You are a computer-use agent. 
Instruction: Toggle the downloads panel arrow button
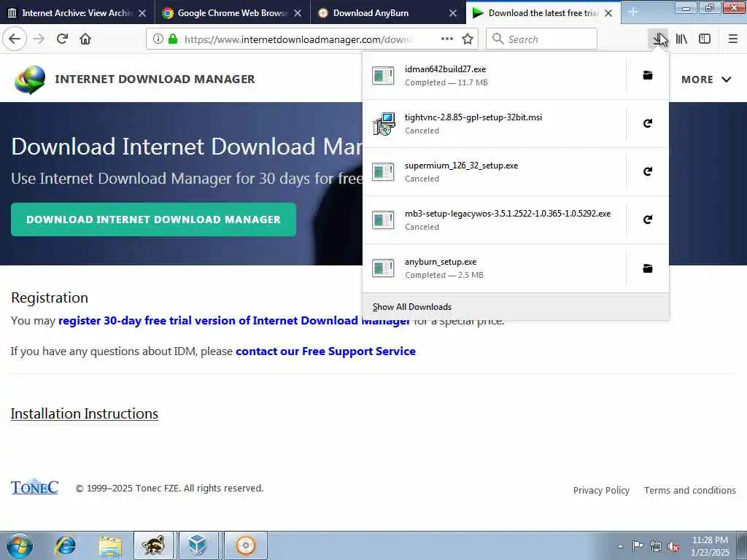tap(659, 39)
